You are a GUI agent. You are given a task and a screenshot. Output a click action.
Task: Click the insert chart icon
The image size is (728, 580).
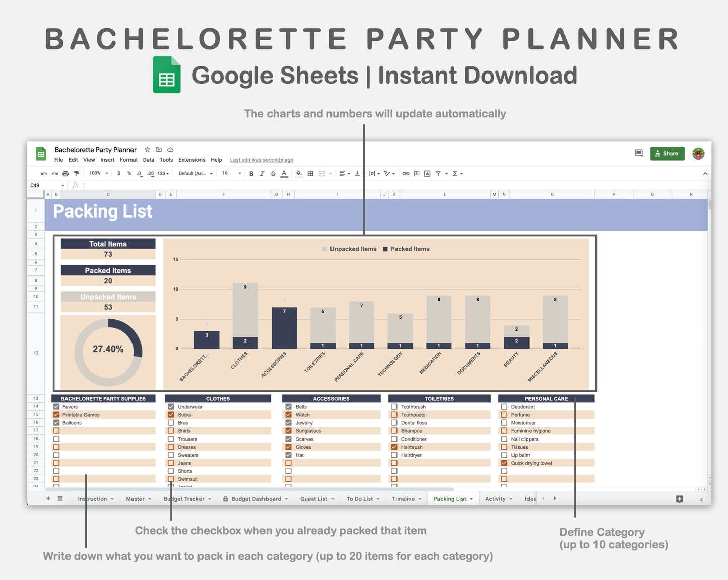pos(427,173)
